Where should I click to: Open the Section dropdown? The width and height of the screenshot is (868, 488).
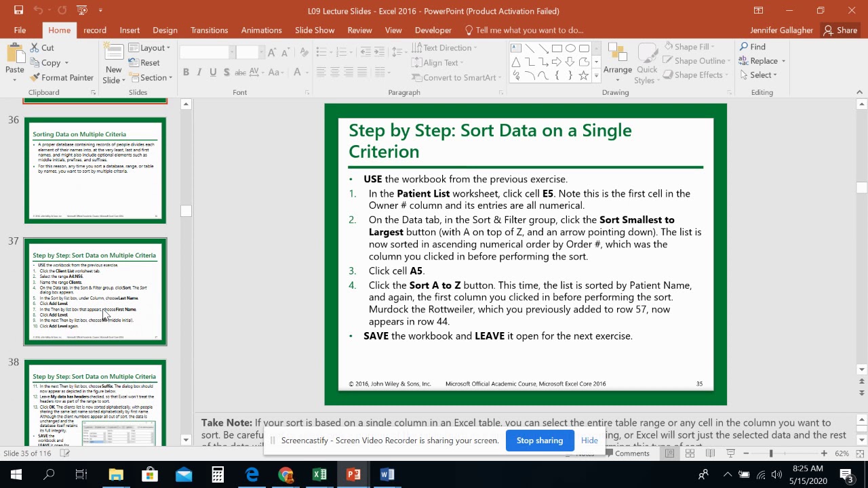point(151,78)
